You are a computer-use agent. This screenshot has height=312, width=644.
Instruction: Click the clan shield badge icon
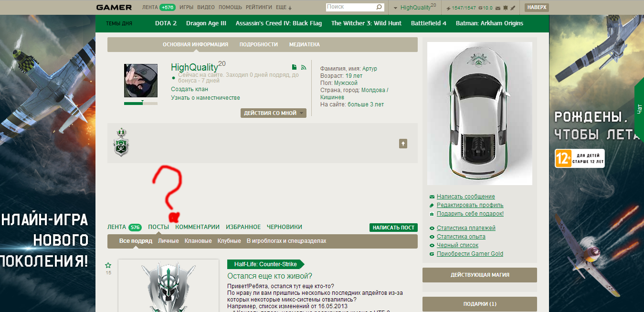coord(121,142)
